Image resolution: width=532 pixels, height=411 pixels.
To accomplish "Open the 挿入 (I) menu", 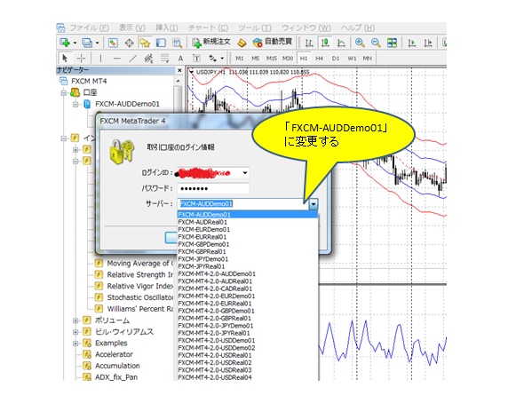I will coord(167,28).
